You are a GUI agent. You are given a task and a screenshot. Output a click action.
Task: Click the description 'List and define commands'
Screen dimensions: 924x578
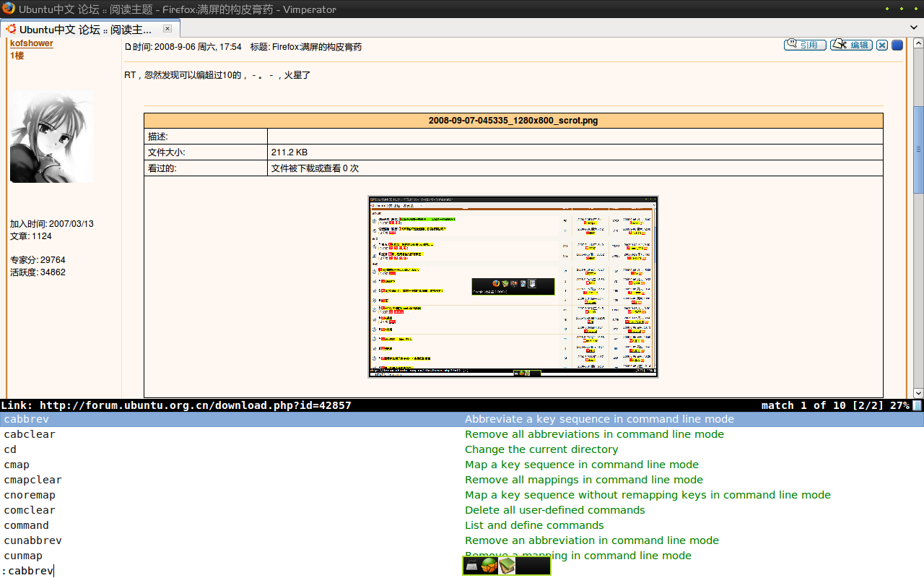click(x=534, y=525)
